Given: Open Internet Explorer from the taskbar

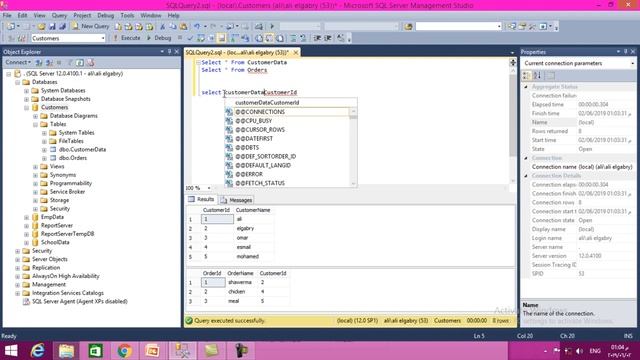Looking at the screenshot, I should coord(38,351).
